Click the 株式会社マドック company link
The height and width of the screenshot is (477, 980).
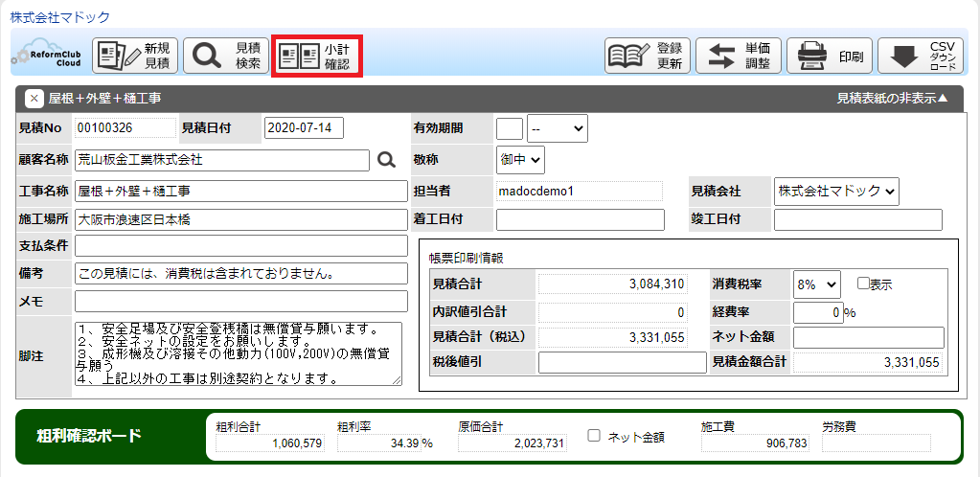[60, 17]
